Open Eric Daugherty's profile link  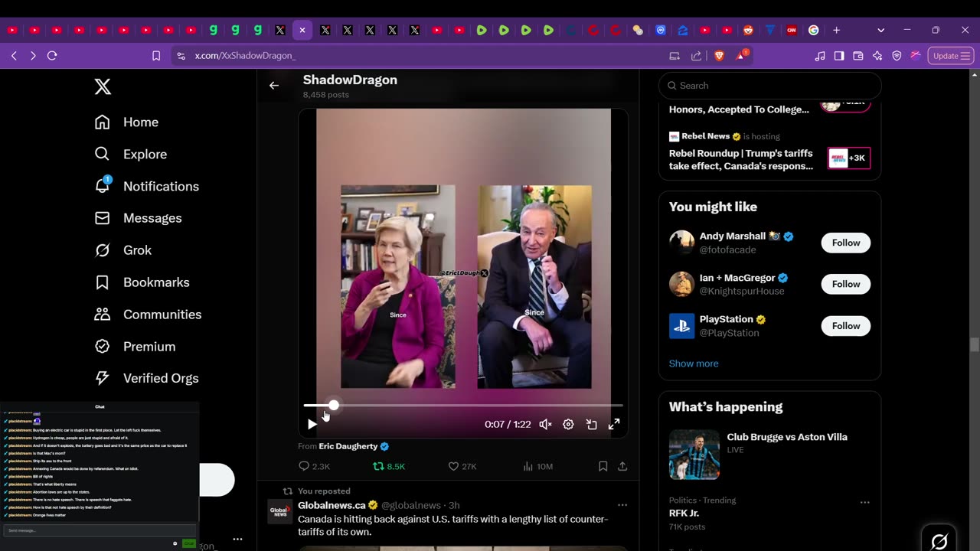coord(348,446)
